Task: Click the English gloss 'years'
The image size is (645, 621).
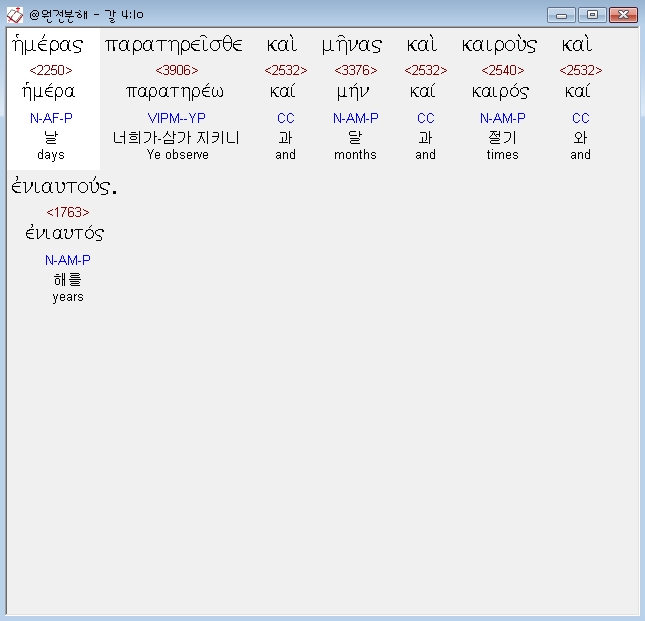Action: (68, 297)
